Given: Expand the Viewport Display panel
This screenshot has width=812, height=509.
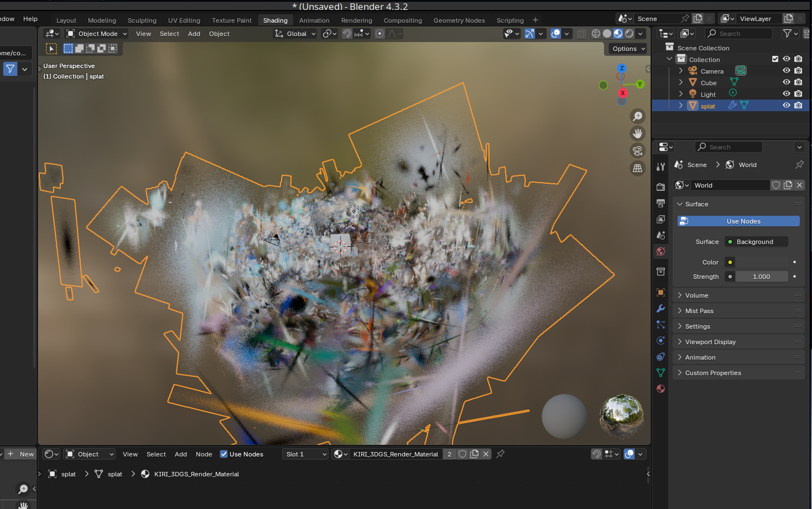Looking at the screenshot, I should pyautogui.click(x=710, y=342).
